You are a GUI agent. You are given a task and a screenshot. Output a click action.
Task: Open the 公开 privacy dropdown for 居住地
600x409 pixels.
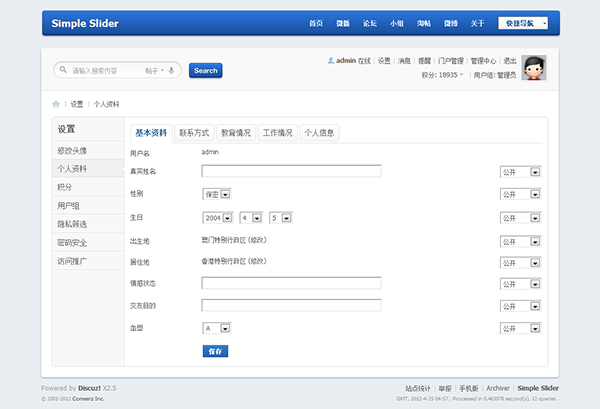(520, 263)
